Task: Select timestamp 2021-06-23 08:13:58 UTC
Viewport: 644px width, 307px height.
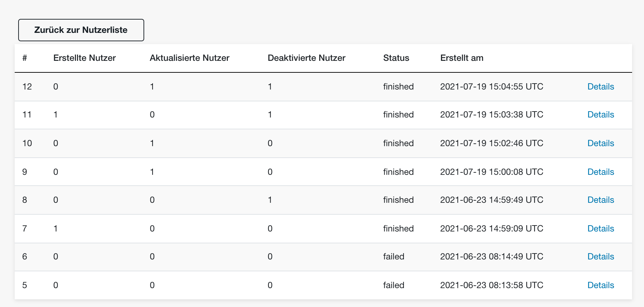Action: click(x=491, y=285)
